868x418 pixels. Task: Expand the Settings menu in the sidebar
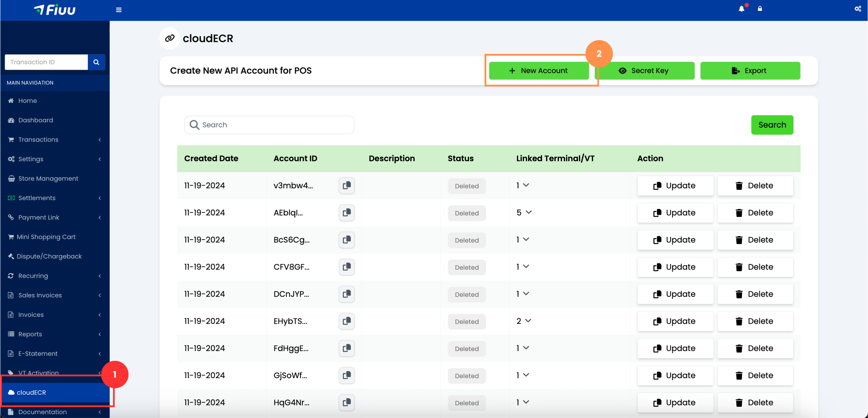[x=31, y=159]
